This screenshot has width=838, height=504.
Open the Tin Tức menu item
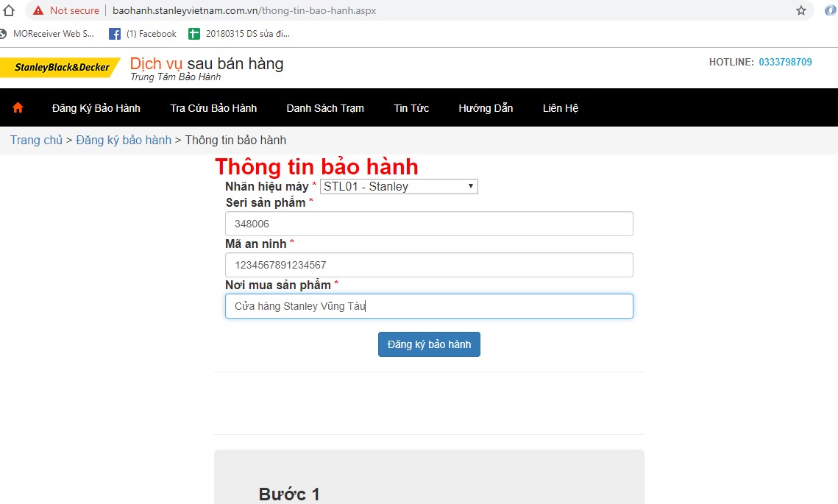click(411, 108)
